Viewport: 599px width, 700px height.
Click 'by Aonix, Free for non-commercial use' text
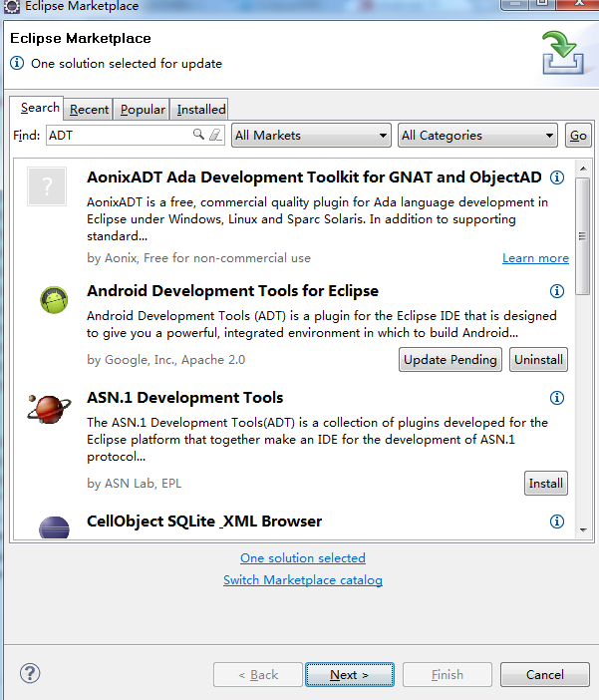[198, 258]
